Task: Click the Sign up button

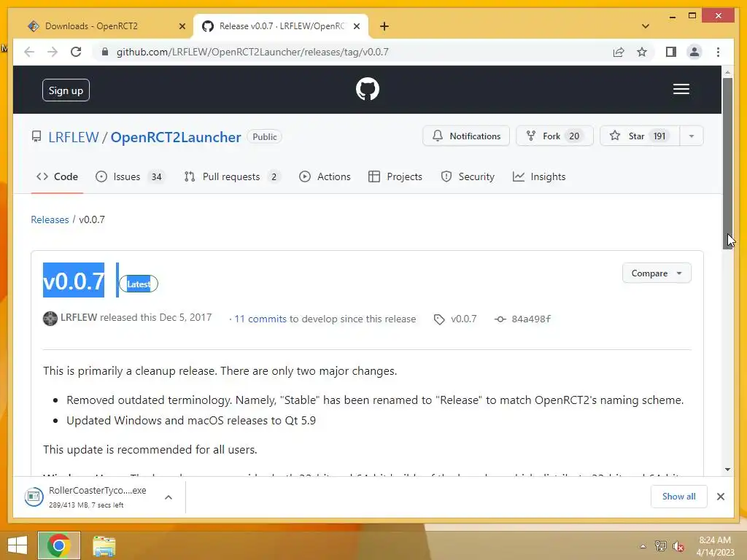Action: 66,90
